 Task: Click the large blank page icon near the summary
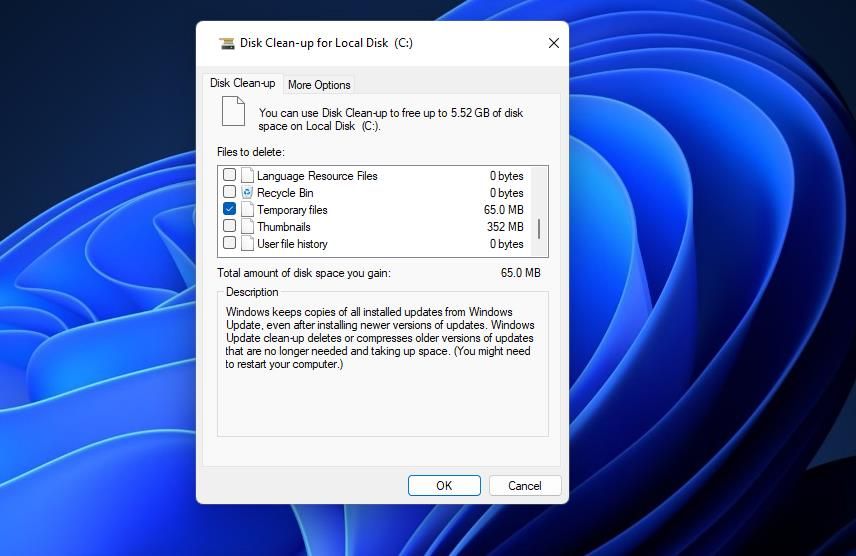tap(233, 111)
